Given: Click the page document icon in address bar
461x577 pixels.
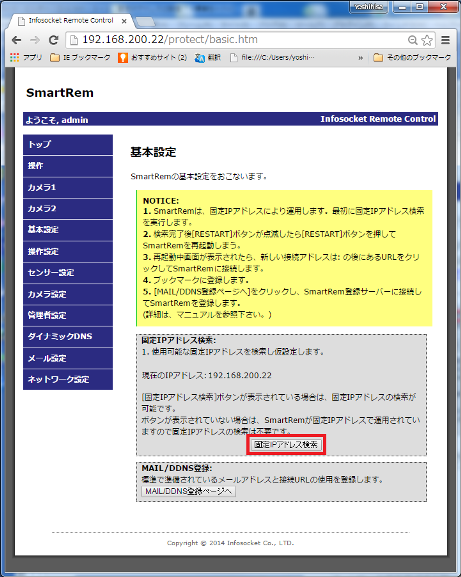Looking at the screenshot, I should [74, 40].
